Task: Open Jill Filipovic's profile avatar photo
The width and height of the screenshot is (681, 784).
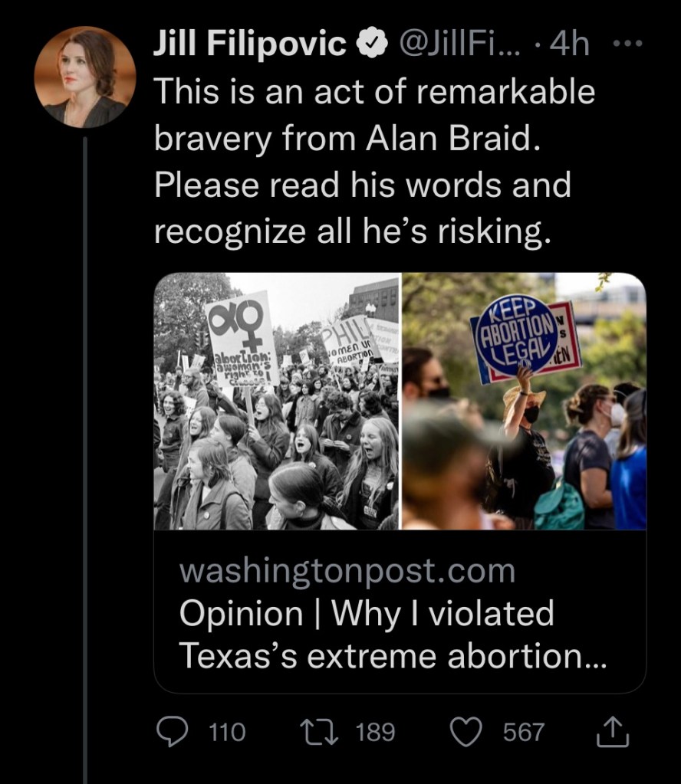Action: (x=85, y=77)
